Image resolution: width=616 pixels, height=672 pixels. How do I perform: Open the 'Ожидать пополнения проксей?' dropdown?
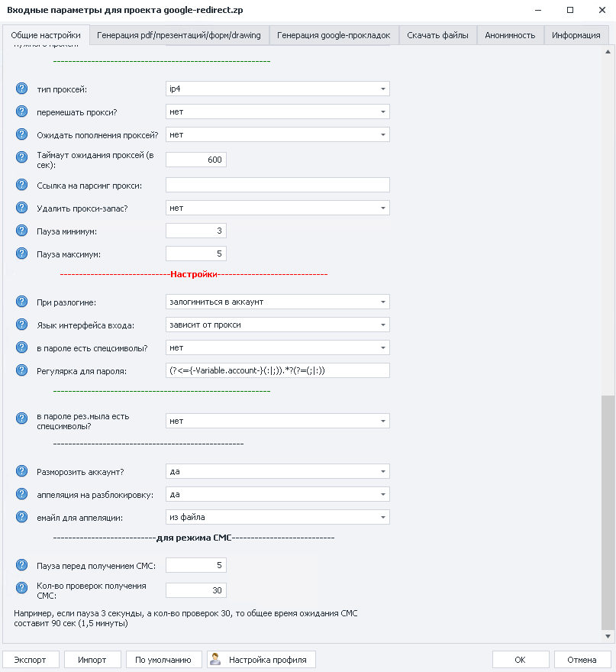tap(278, 134)
